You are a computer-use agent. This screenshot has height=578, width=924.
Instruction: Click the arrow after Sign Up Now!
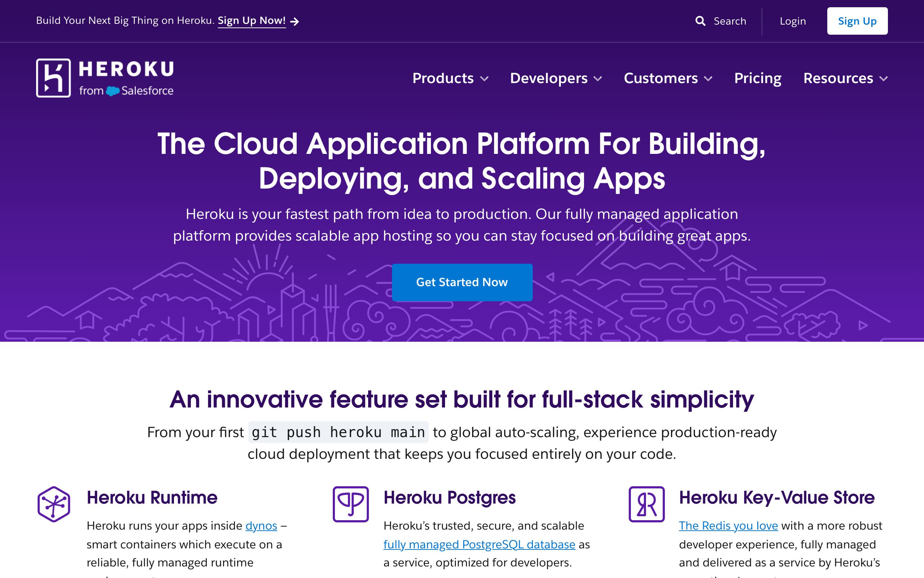click(295, 21)
